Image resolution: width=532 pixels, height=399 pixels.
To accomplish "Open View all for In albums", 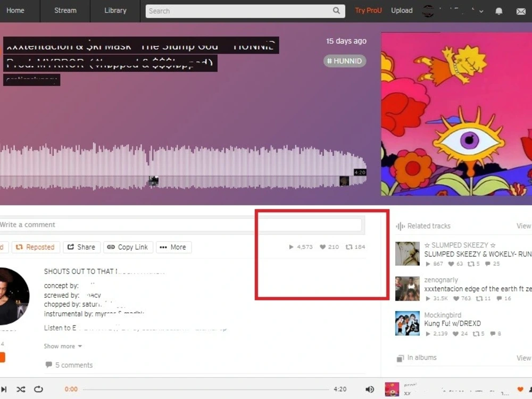I will [x=524, y=358].
